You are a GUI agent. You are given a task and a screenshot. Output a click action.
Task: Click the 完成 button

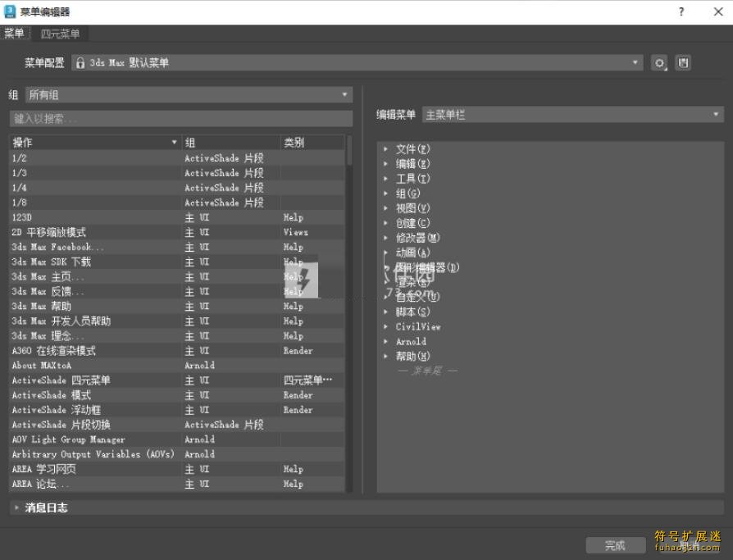pos(615,545)
